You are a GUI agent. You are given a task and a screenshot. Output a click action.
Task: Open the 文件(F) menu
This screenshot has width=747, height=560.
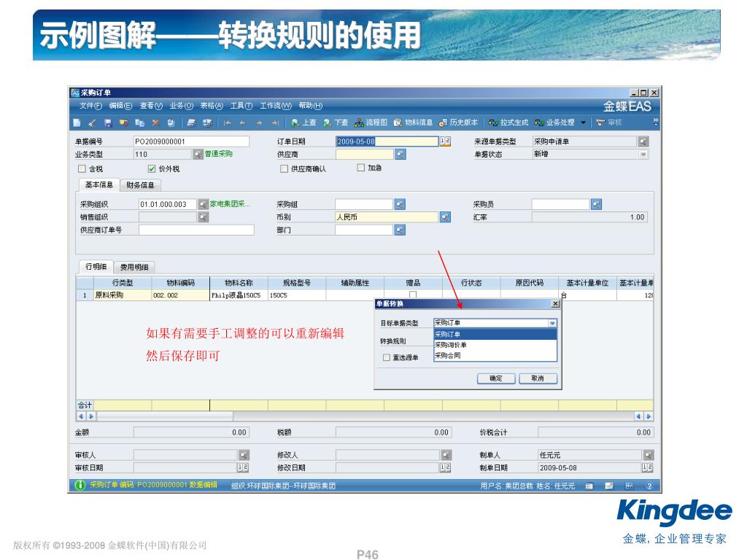pos(90,106)
